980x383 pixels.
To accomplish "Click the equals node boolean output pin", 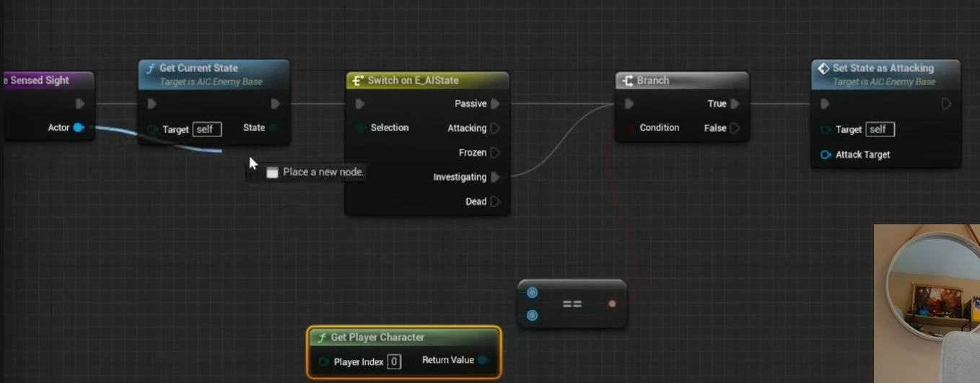I will click(612, 304).
